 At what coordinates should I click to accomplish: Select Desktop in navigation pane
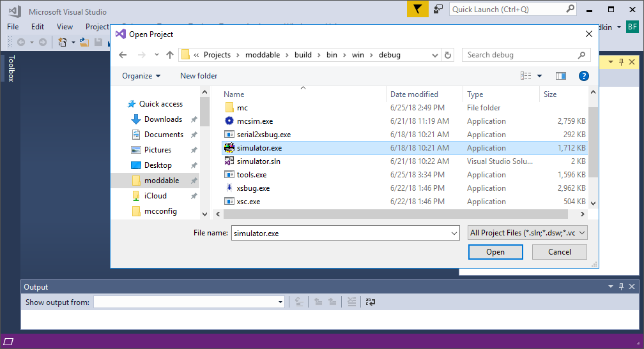pos(151,165)
